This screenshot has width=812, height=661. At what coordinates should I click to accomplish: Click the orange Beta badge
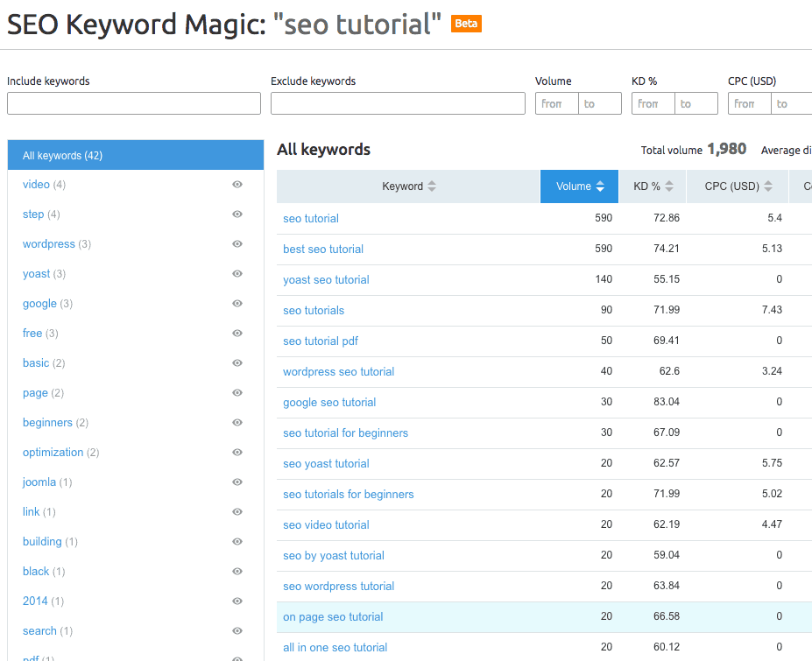click(x=466, y=24)
